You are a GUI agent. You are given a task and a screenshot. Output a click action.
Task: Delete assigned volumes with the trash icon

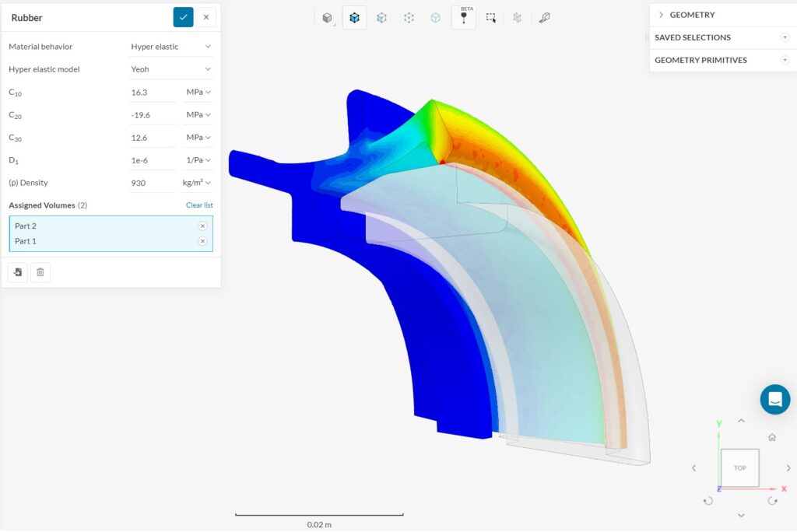40,271
